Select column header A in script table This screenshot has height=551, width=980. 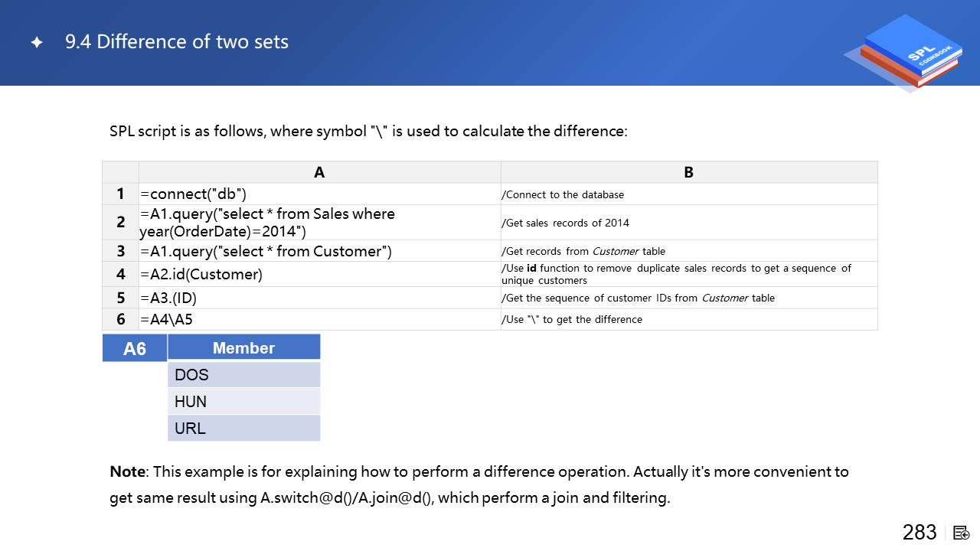tap(319, 172)
